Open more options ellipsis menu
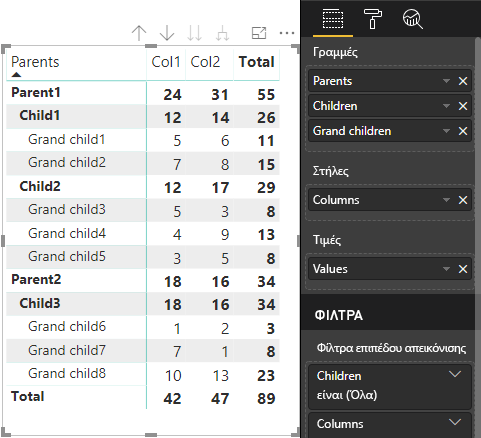 [287, 33]
